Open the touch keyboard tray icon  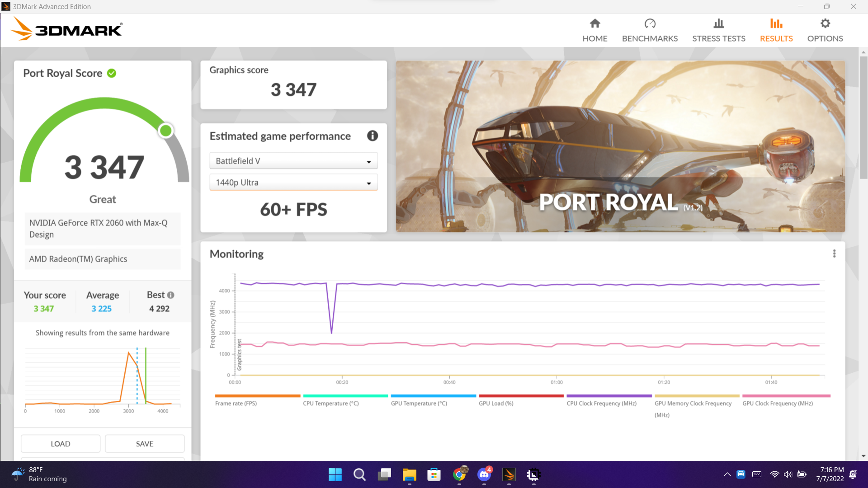(x=757, y=474)
